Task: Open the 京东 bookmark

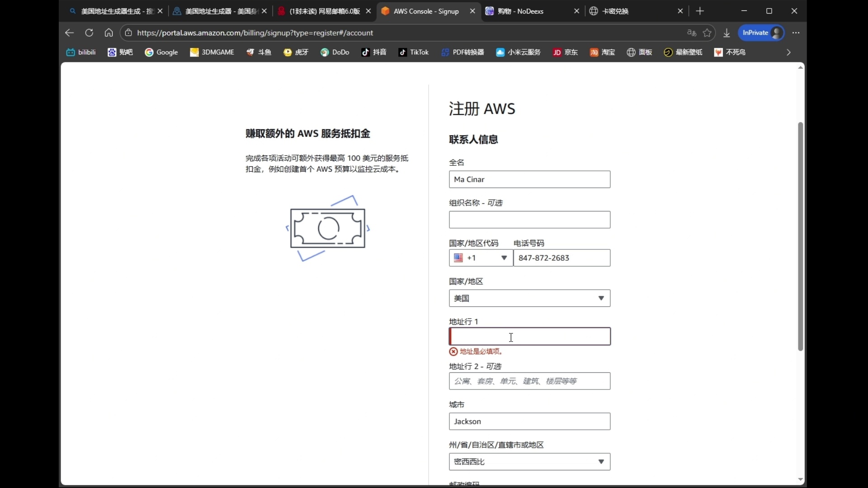Action: point(565,52)
